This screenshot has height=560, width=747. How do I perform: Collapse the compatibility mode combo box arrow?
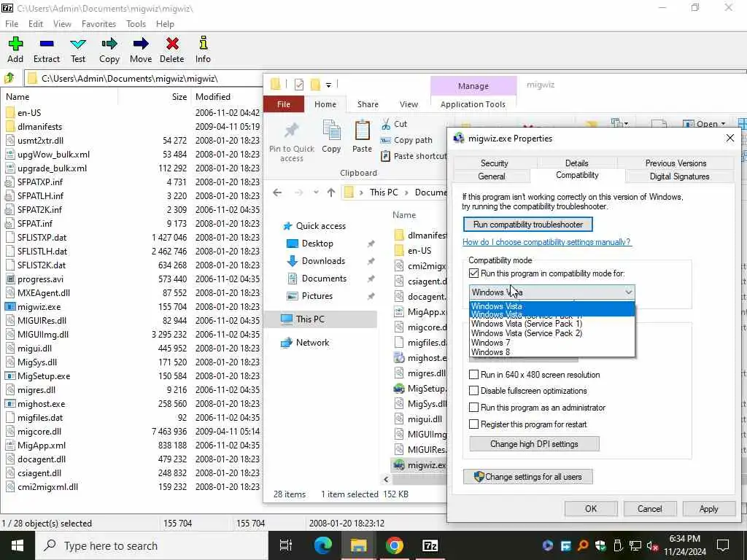(x=628, y=292)
